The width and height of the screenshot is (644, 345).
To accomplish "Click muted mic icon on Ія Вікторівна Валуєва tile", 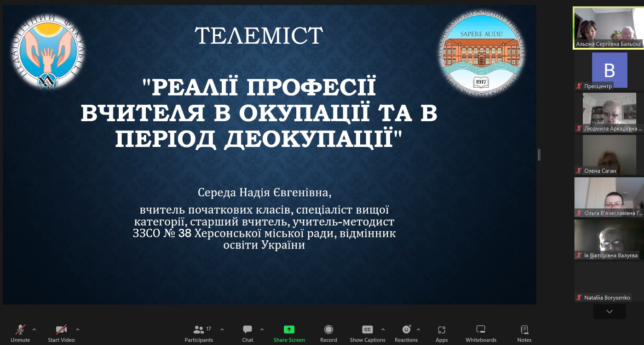I will [579, 255].
